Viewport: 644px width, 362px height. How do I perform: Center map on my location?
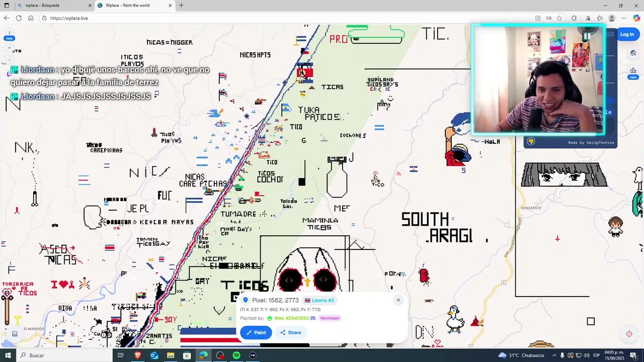(x=629, y=334)
